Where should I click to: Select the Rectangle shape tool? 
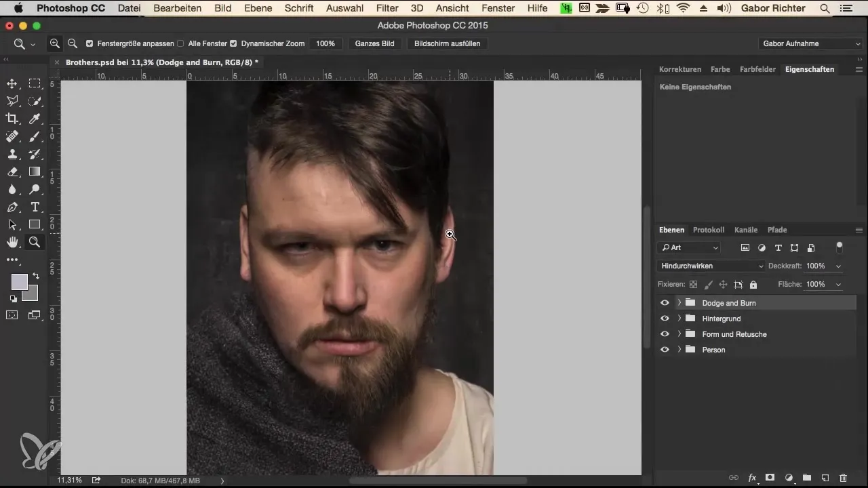coord(35,224)
